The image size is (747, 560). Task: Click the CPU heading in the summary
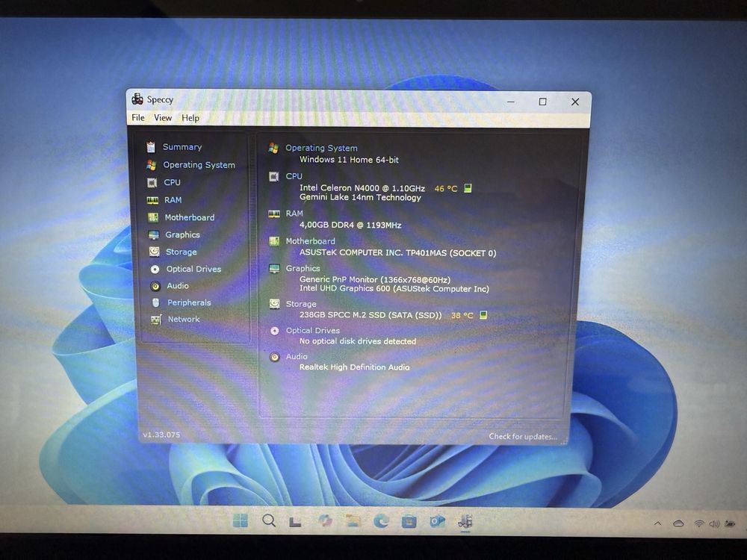pyautogui.click(x=294, y=176)
